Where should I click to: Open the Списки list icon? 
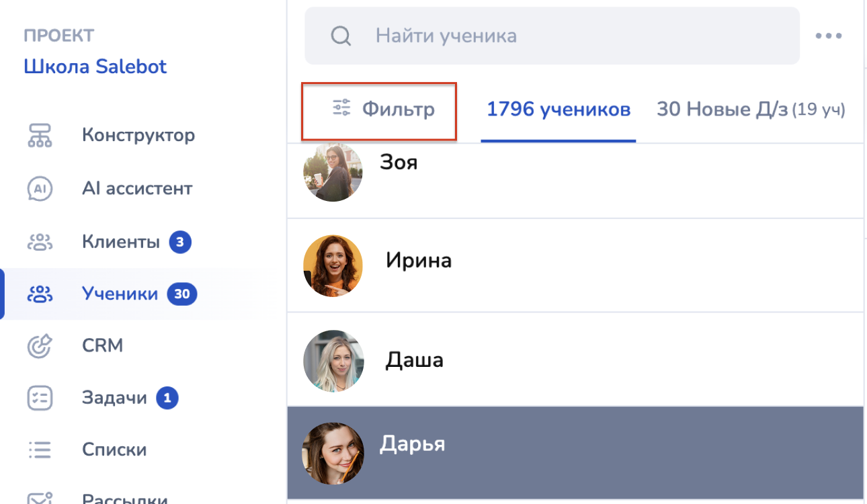pyautogui.click(x=40, y=450)
